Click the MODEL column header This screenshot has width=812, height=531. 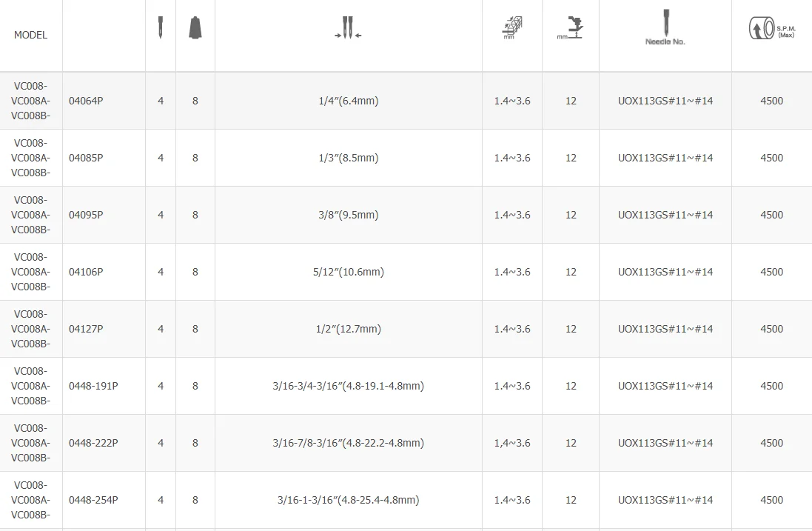point(30,35)
